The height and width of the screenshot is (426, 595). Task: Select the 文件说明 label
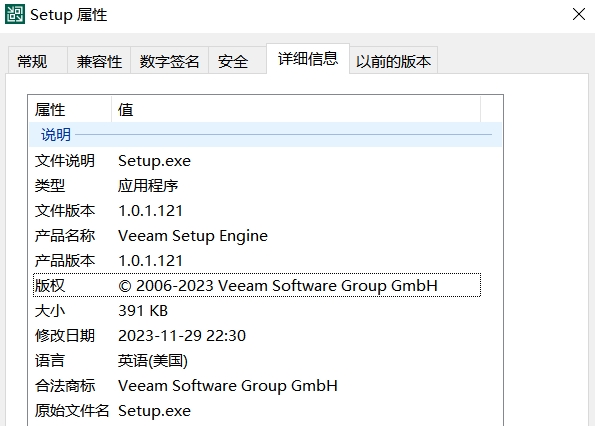(65, 161)
